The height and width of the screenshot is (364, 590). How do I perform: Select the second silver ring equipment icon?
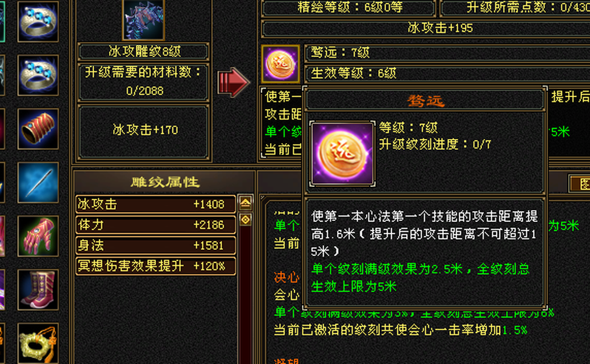[x=38, y=75]
